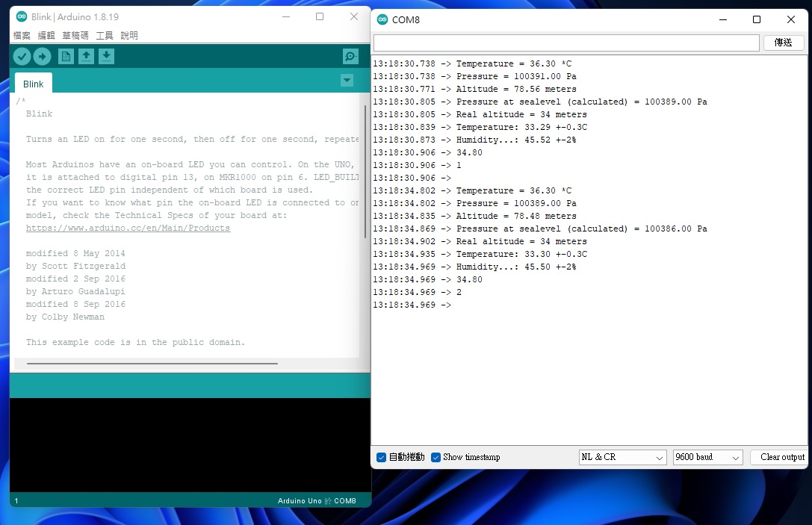Screen dimensions: 812x525
Task: Save the sketch with the Save icon
Action: (x=106, y=56)
